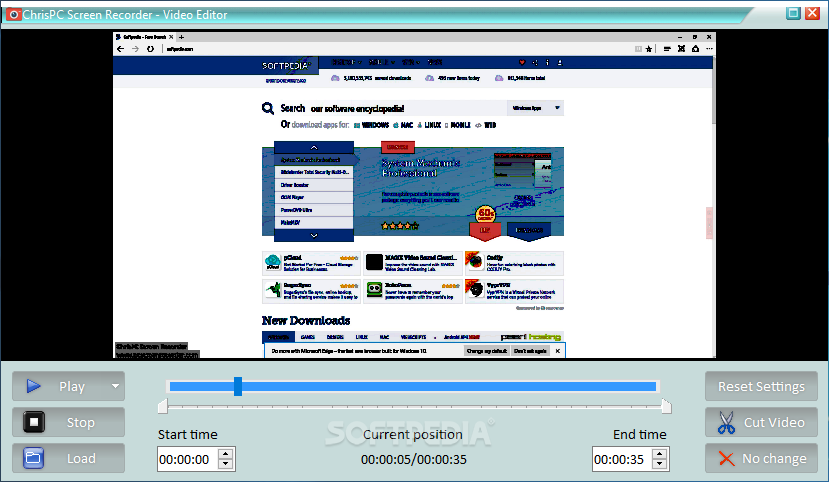This screenshot has width=829, height=482.
Task: Click the Cut Video button
Action: [x=761, y=422]
